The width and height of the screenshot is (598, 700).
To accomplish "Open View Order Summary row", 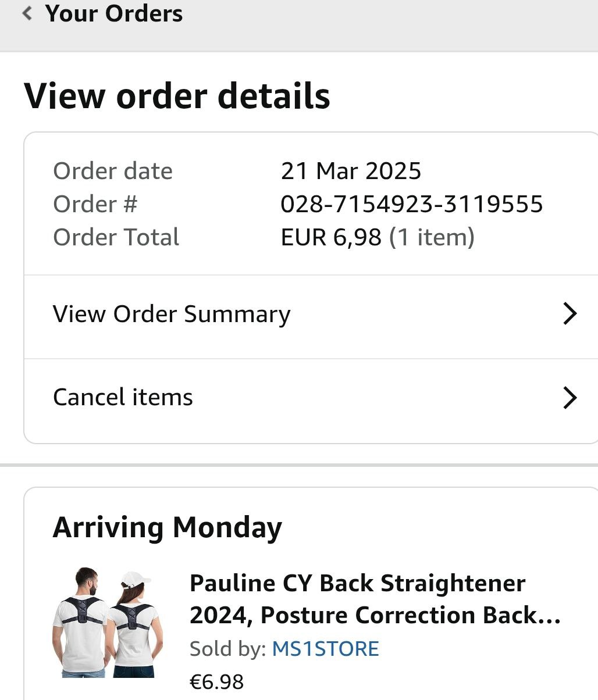I will pos(172,314).
